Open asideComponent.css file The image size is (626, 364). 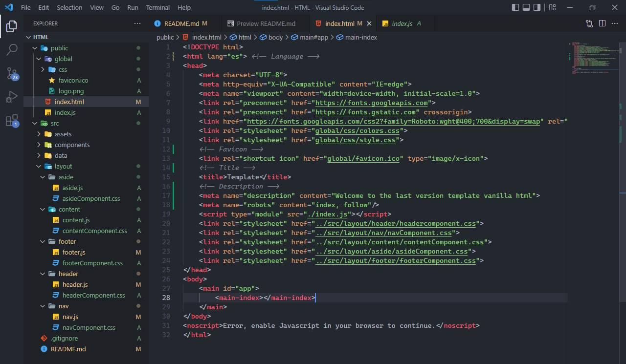[x=86, y=198]
